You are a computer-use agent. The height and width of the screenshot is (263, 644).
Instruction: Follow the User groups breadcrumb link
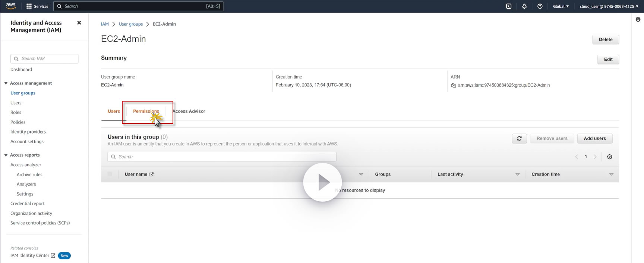coord(131,24)
